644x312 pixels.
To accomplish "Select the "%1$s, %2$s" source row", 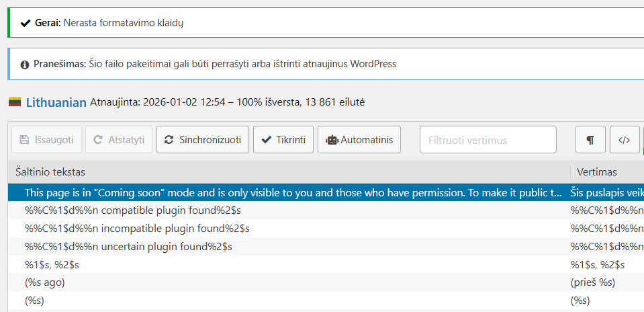I will (x=52, y=265).
